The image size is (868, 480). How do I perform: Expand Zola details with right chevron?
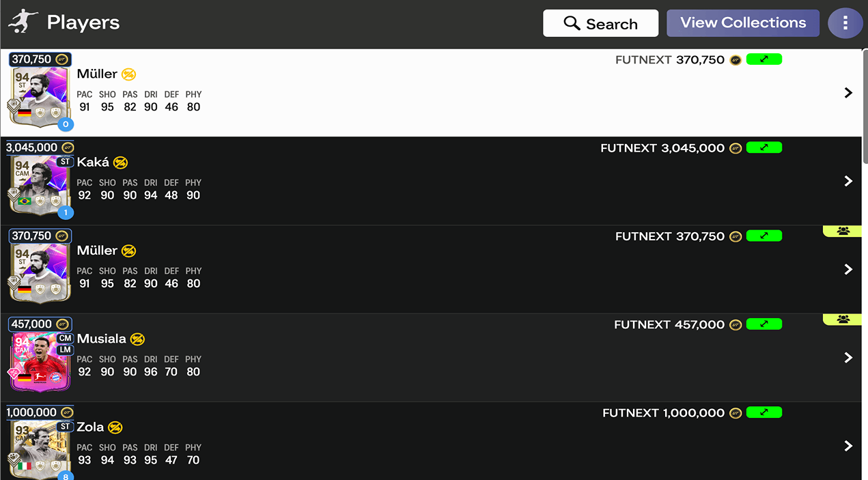pos(848,446)
